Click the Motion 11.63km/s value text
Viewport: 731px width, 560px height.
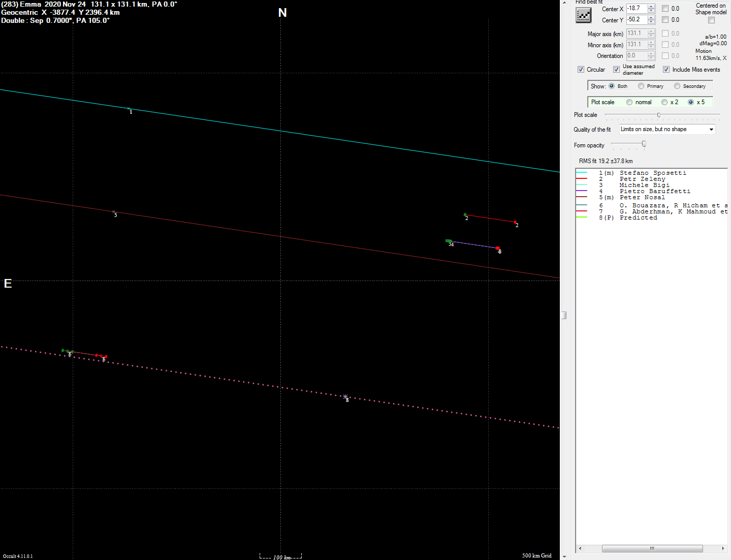(711, 58)
